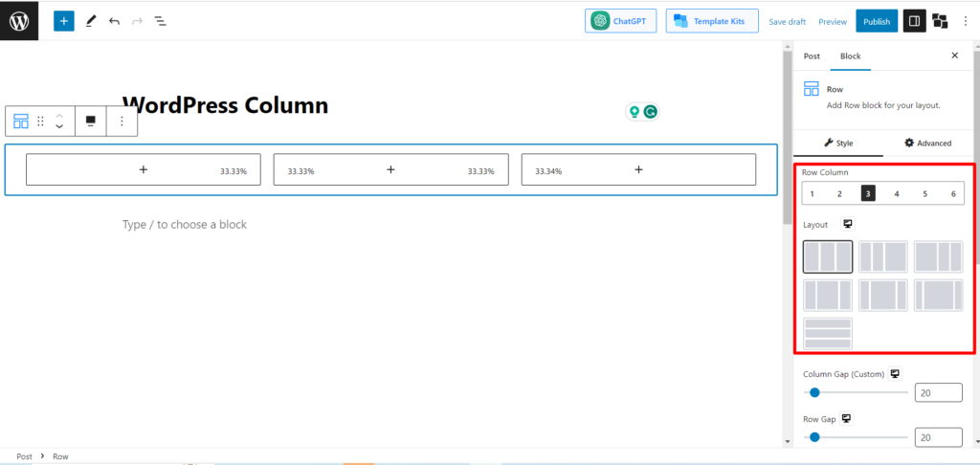Screen dimensions: 980x465
Task: Add block in the first column
Action: (x=144, y=169)
